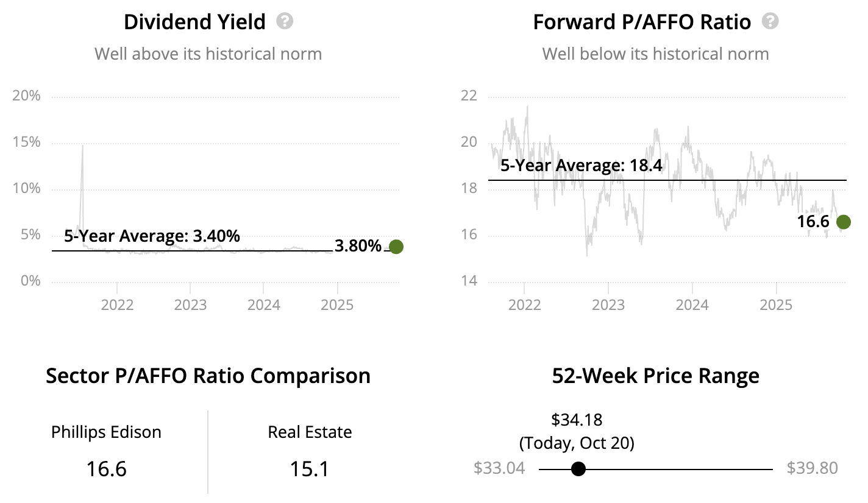This screenshot has width=868, height=503.
Task: Select the green dot on the Forward P/AFFO chart
Action: [843, 222]
